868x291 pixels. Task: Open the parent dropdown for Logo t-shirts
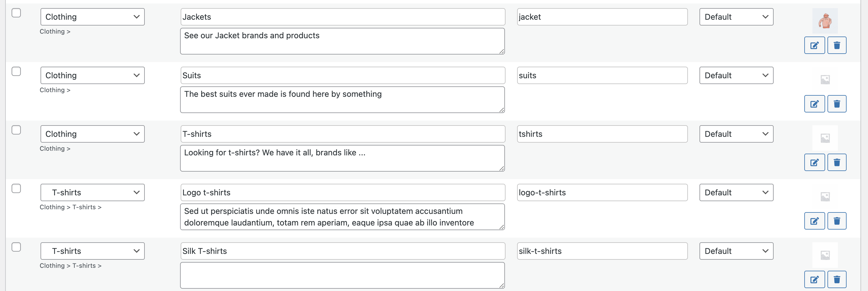(92, 192)
